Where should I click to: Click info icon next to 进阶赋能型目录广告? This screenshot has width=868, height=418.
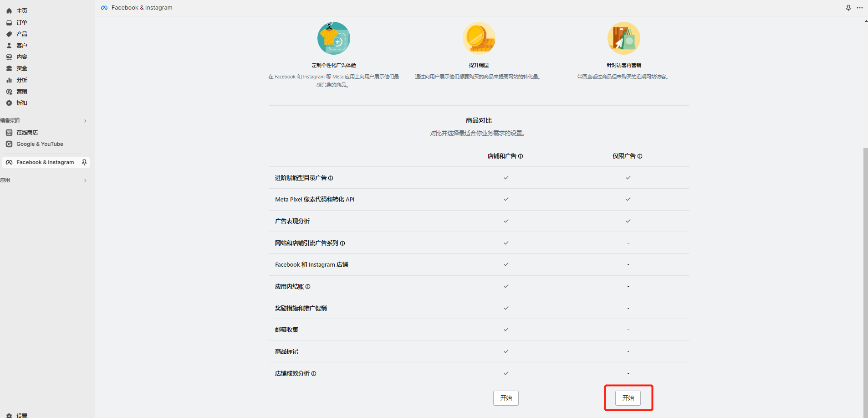point(331,178)
